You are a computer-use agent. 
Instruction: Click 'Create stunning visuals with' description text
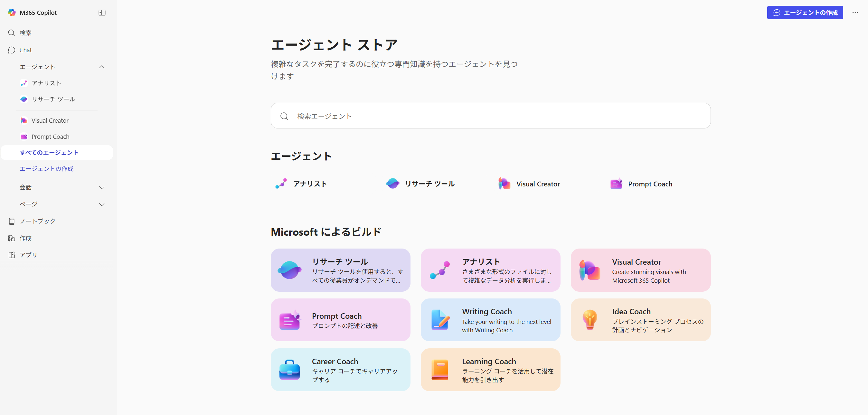649,271
